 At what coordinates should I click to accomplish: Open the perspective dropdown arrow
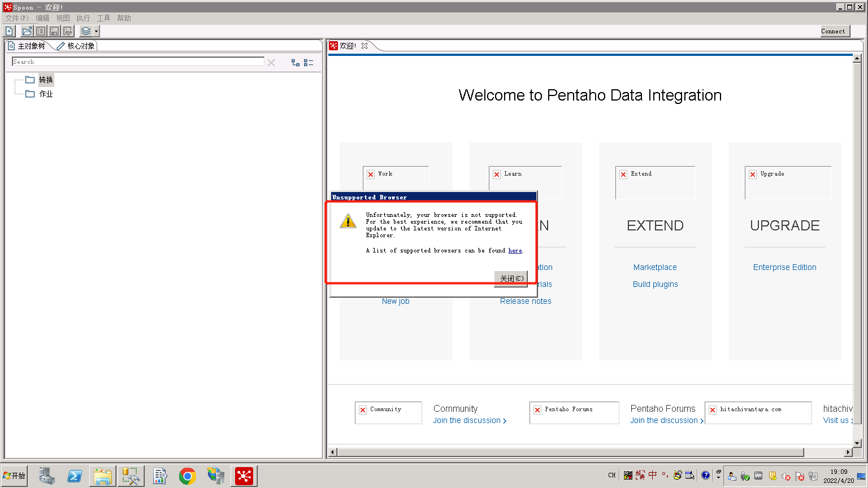[96, 31]
